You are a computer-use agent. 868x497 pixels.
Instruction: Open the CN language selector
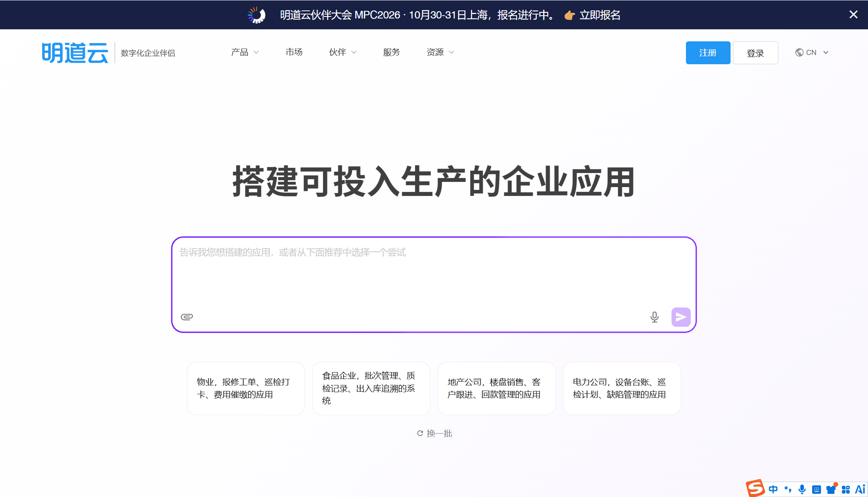coord(812,53)
